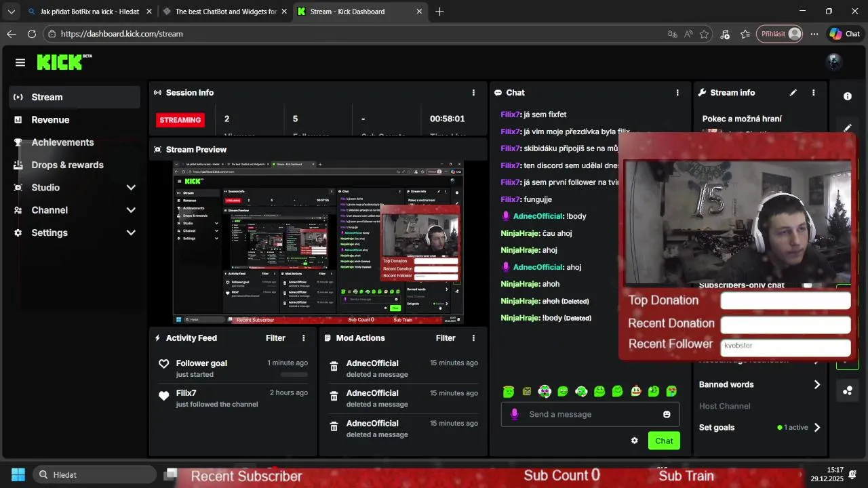Open the Mod Actions Filter
The height and width of the screenshot is (488, 868).
[446, 338]
